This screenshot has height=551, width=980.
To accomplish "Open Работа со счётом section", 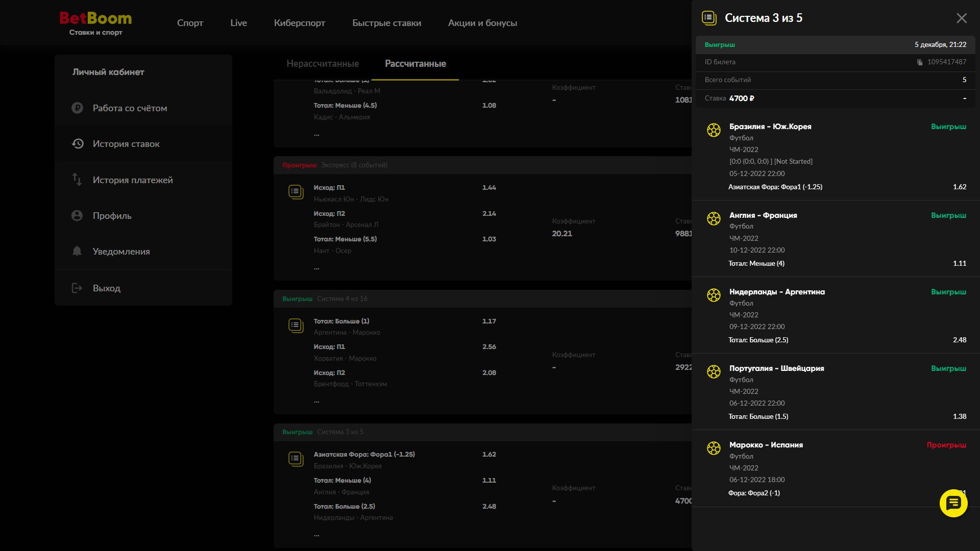I will (130, 108).
